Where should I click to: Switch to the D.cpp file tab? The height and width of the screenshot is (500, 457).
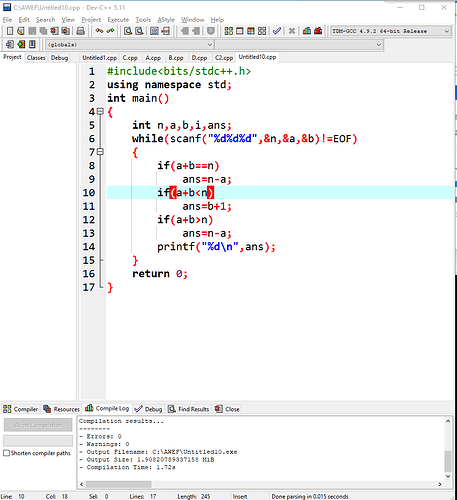point(199,58)
